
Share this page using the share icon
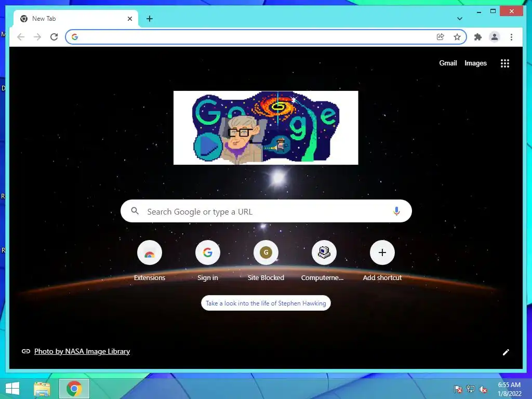pyautogui.click(x=441, y=37)
